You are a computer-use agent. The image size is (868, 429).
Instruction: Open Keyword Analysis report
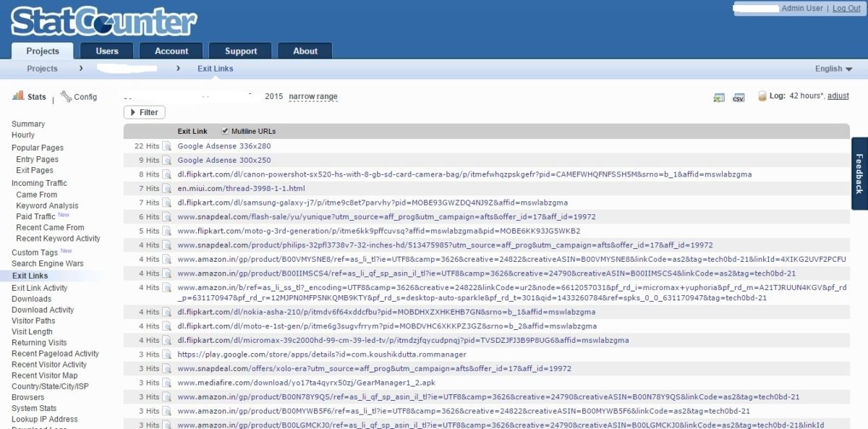pyautogui.click(x=47, y=205)
